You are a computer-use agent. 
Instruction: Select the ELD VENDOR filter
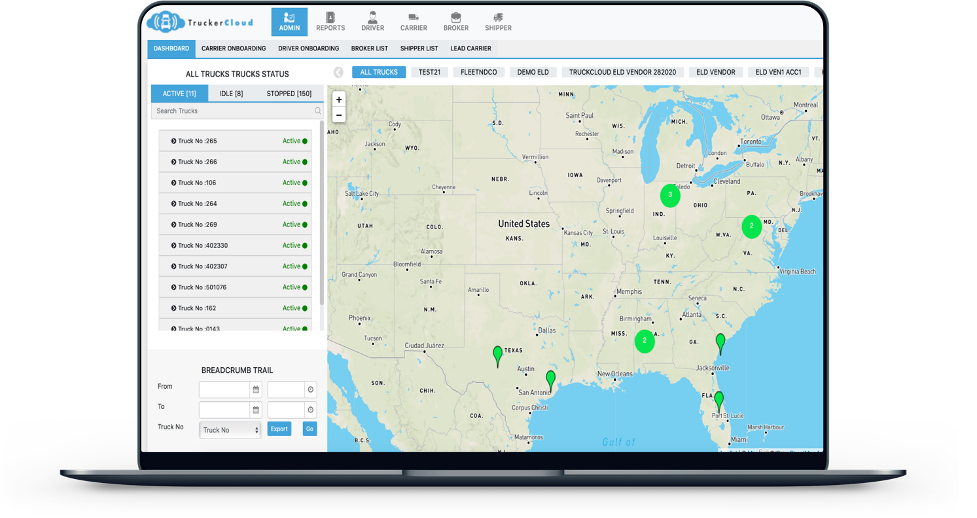[x=716, y=72]
